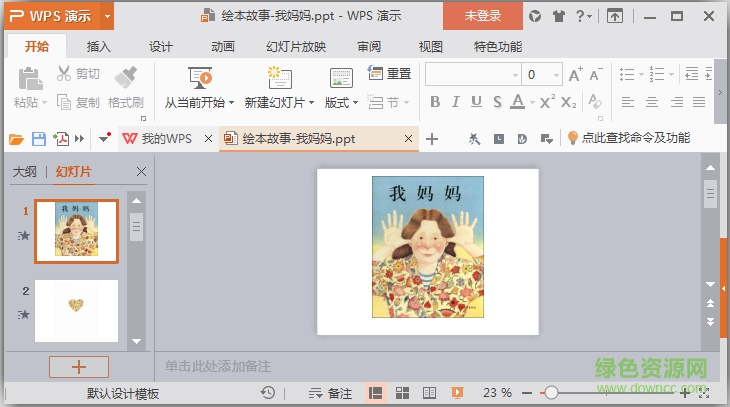Align text right
The width and height of the screenshot is (730, 407).
(x=677, y=102)
